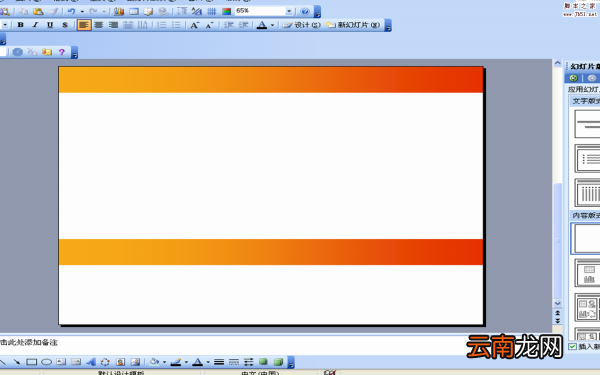
Task: Click the Tables and Borders icon
Action: (148, 11)
